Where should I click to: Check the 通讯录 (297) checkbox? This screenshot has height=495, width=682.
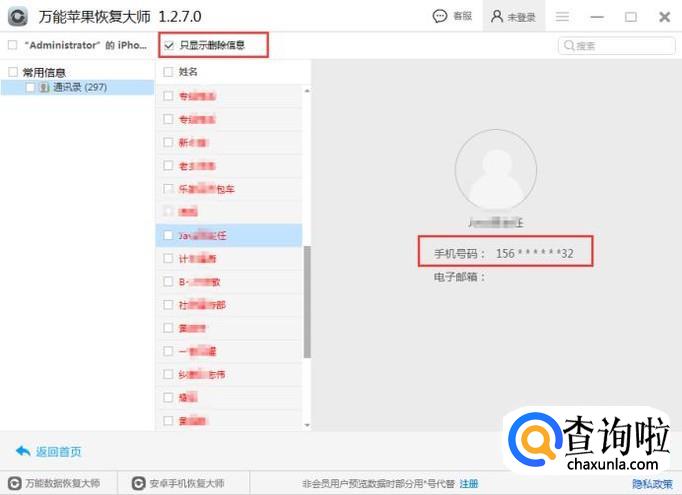[30, 87]
